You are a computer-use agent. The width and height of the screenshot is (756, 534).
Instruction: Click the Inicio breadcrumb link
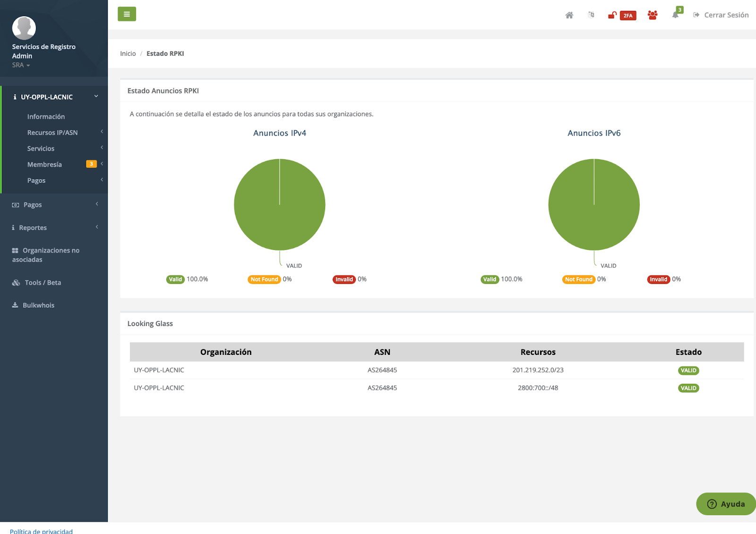(x=128, y=53)
